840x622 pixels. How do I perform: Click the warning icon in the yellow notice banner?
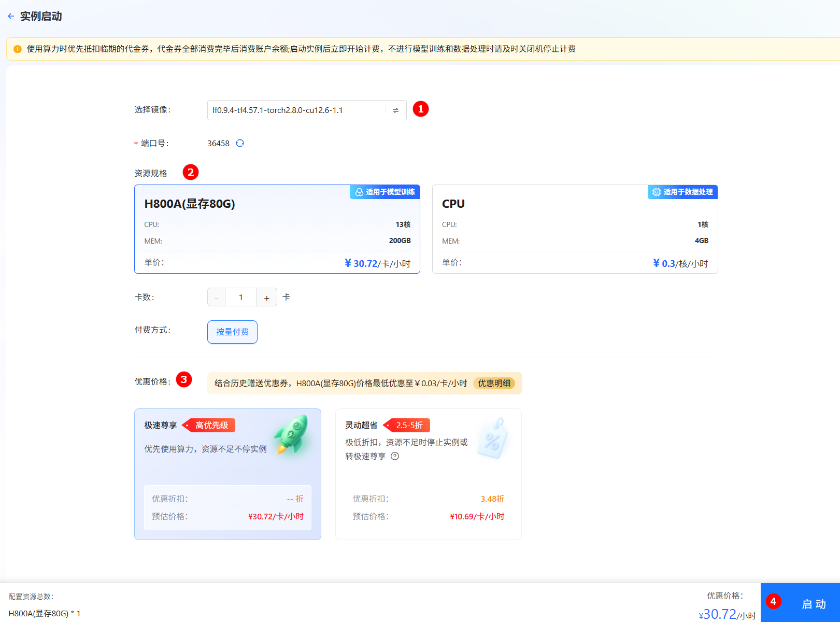[17, 49]
